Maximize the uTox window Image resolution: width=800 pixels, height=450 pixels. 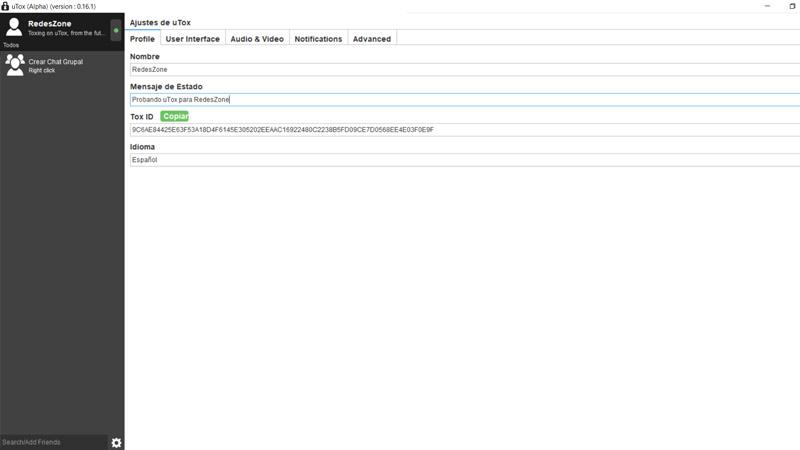(792, 6)
